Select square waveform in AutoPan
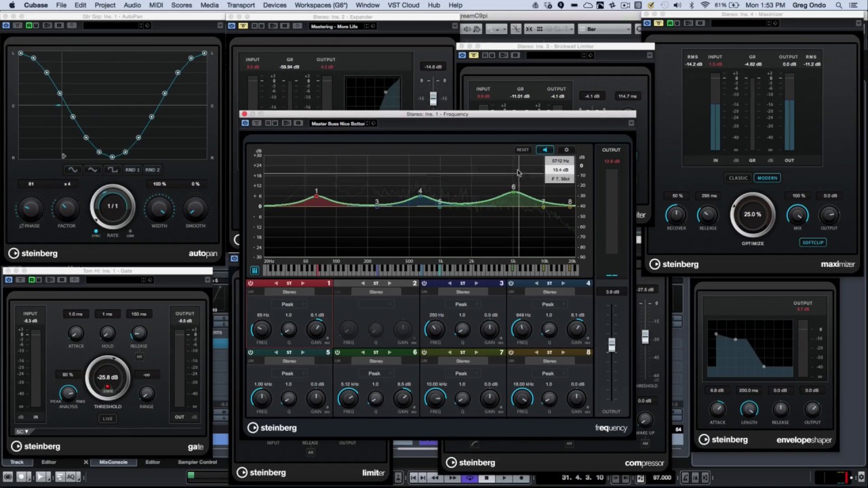Screen dimensions: 868x488 pos(113,169)
